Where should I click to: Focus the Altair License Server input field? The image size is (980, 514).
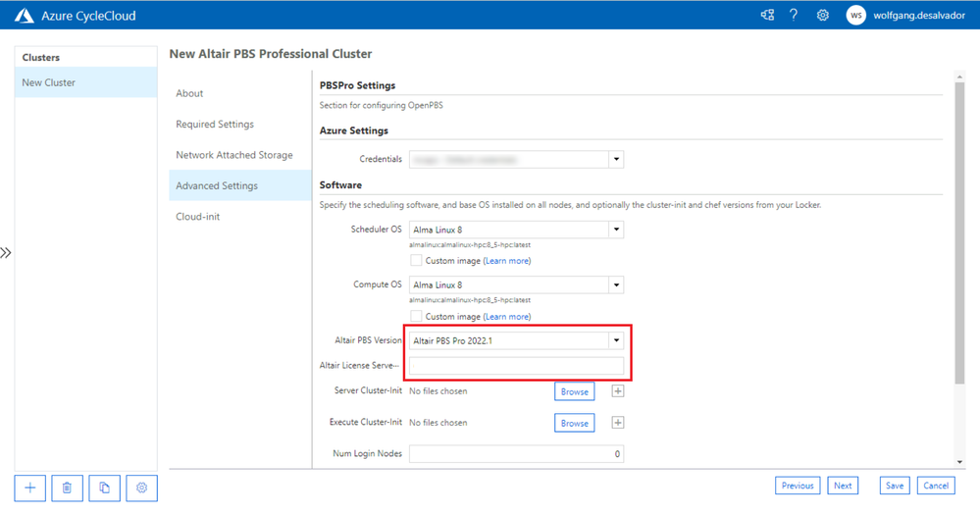516,366
